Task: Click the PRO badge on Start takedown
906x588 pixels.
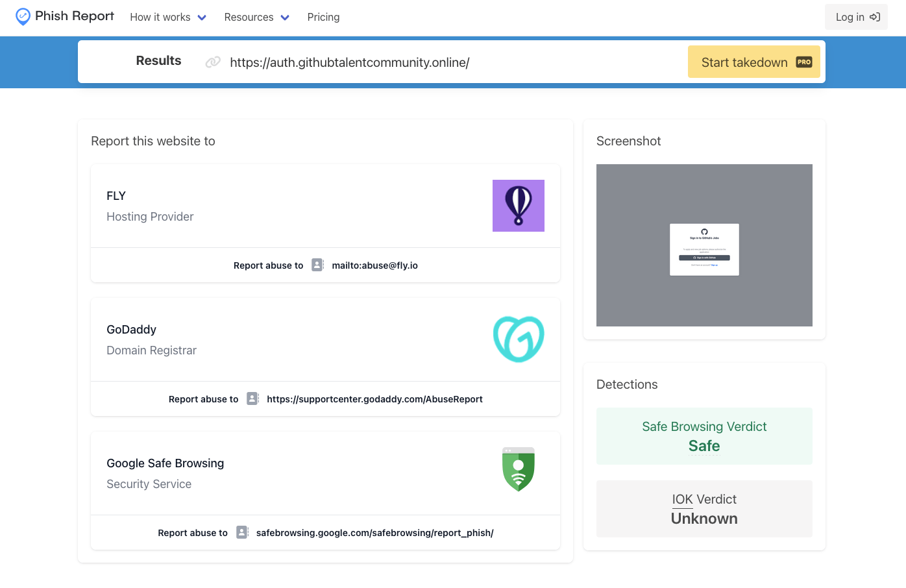Action: click(x=804, y=62)
